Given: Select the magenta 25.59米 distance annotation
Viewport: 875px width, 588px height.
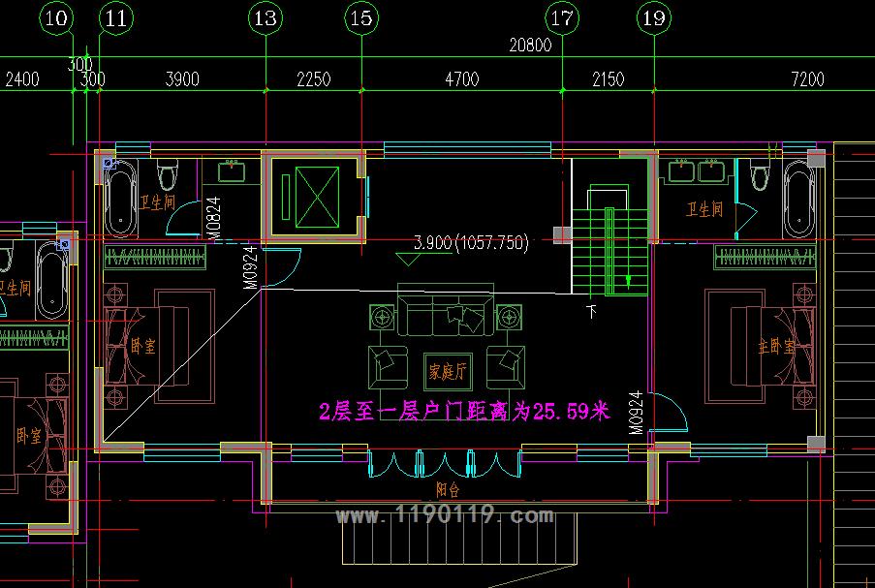Looking at the screenshot, I should pyautogui.click(x=464, y=412).
